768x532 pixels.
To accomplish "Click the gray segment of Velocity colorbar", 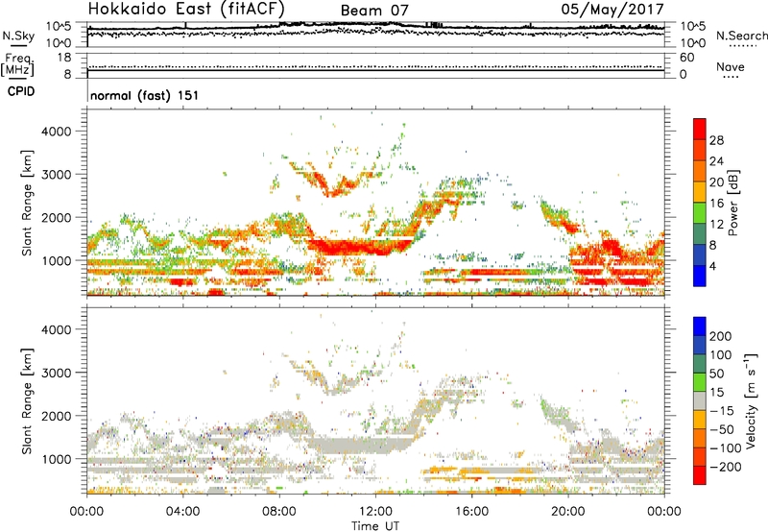I will pyautogui.click(x=700, y=400).
